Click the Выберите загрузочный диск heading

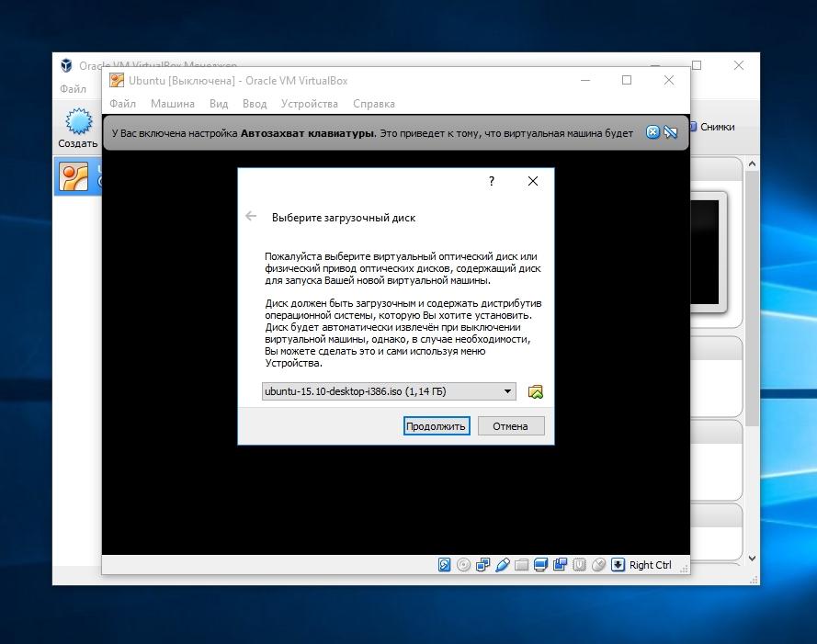coord(344,218)
